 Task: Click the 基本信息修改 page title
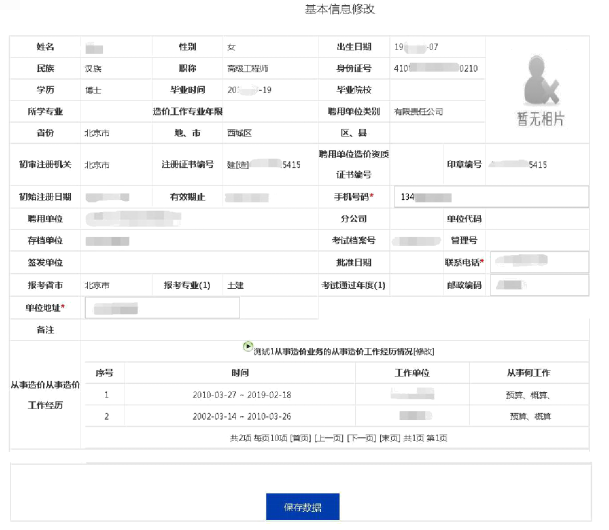tap(340, 9)
